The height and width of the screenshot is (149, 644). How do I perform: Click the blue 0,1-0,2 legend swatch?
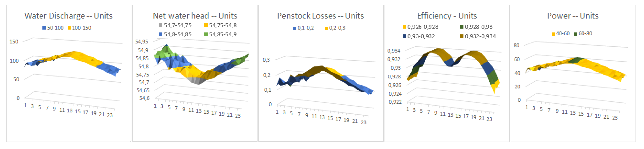(x=294, y=28)
